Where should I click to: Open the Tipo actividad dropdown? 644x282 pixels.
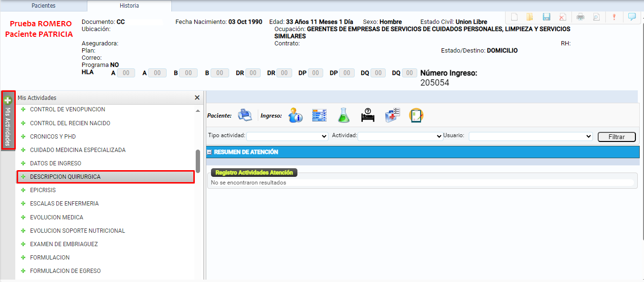287,136
